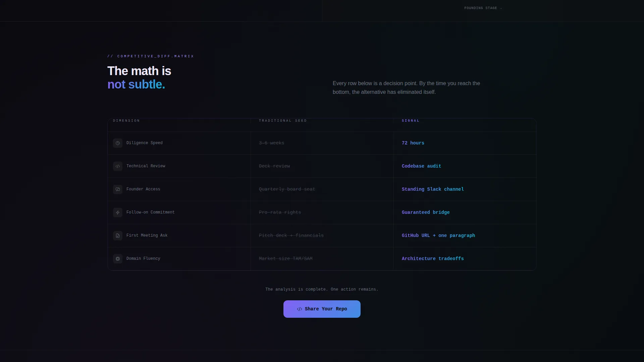Select the Dimension column header
Screen dimensions: 644x362
(x=126, y=121)
